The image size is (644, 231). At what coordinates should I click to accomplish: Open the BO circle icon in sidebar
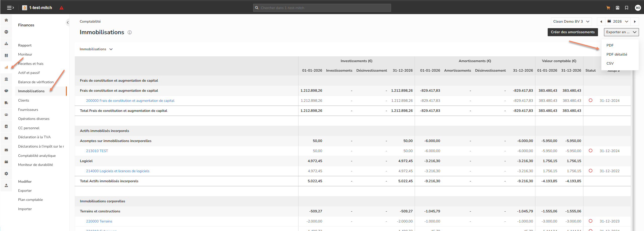6,32
